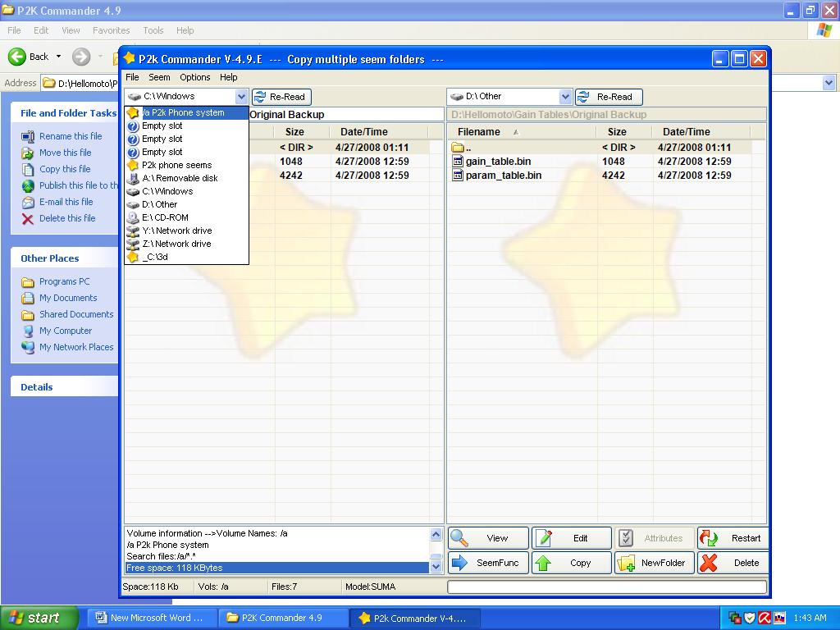The width and height of the screenshot is (840, 630).
Task: Click the P2K Commander star icon in the title bar
Action: (x=129, y=58)
